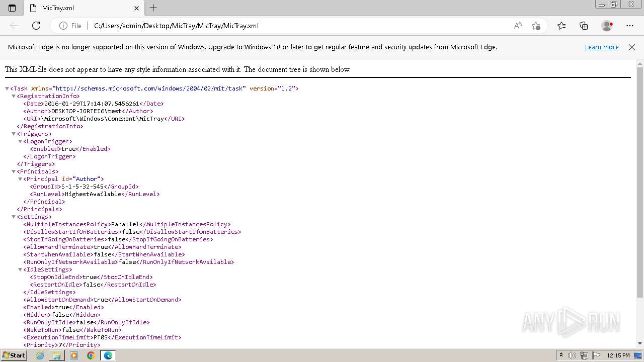Image resolution: width=644 pixels, height=362 pixels.
Task: Open the tab actions menu icon
Action: [x=12, y=8]
